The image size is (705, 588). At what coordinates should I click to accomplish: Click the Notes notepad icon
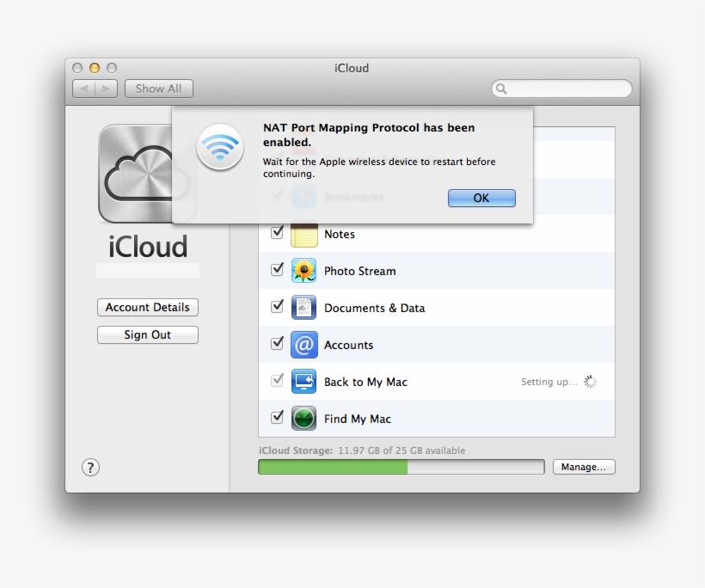coord(304,234)
